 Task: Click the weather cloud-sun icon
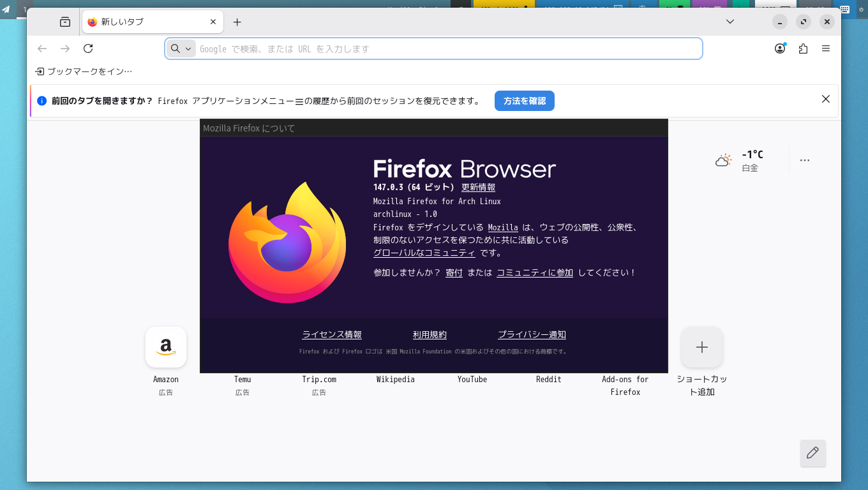723,160
